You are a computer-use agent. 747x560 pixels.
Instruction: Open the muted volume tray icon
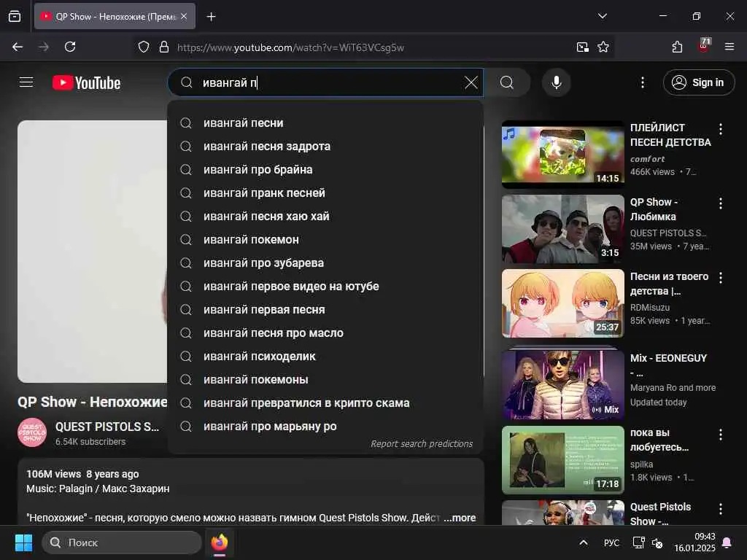tap(657, 542)
